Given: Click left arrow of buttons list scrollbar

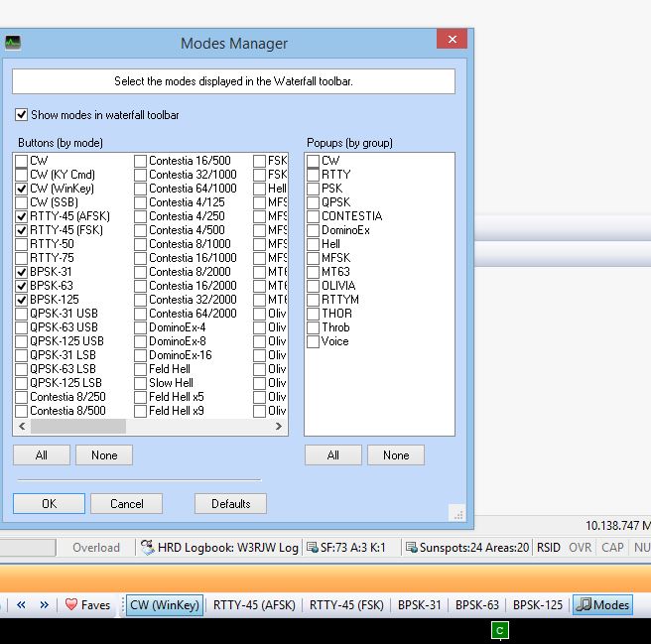Looking at the screenshot, I should pyautogui.click(x=22, y=426).
